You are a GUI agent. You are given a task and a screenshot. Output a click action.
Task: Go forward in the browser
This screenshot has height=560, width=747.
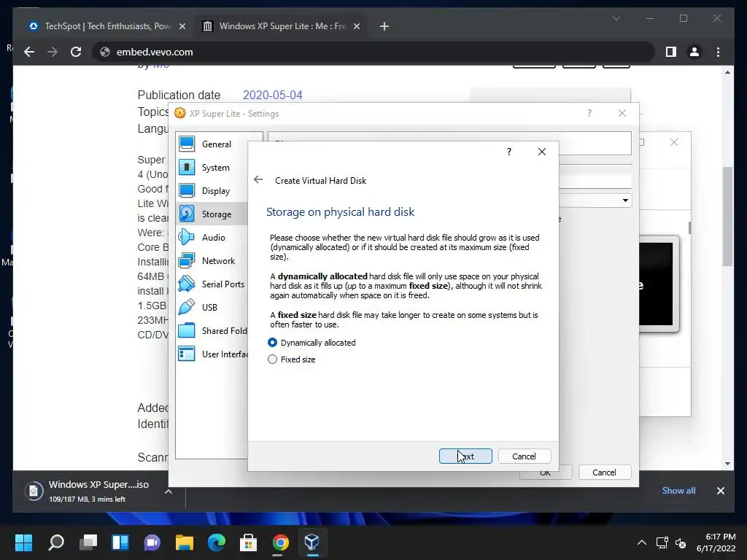point(53,52)
